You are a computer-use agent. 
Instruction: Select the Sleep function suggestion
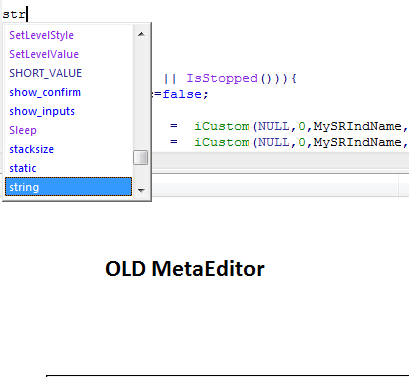point(68,130)
